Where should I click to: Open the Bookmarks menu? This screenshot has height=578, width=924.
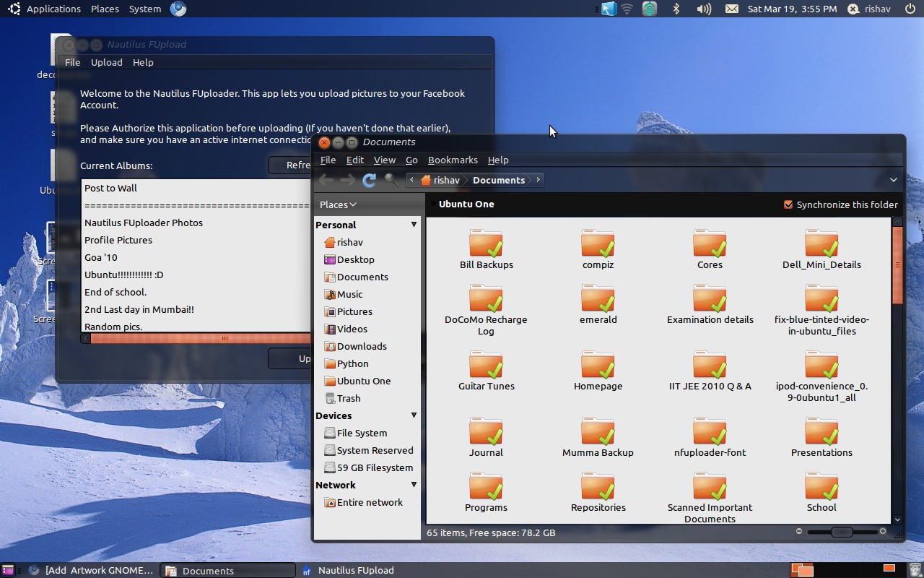click(453, 160)
